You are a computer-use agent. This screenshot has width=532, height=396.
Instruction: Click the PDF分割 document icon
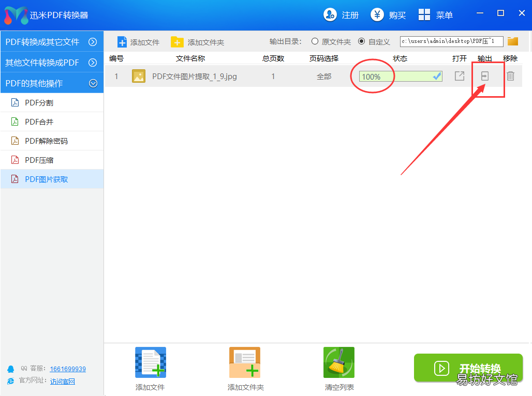(x=15, y=102)
